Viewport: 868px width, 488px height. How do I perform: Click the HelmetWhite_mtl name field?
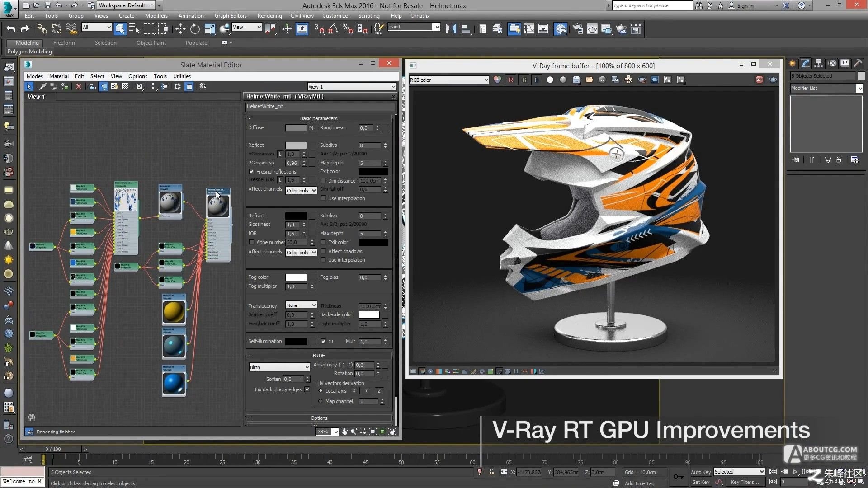tap(320, 107)
